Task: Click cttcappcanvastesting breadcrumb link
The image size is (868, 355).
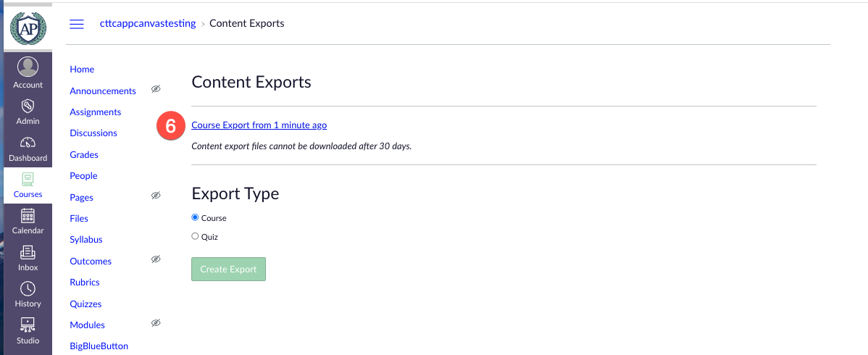Action: coord(148,23)
